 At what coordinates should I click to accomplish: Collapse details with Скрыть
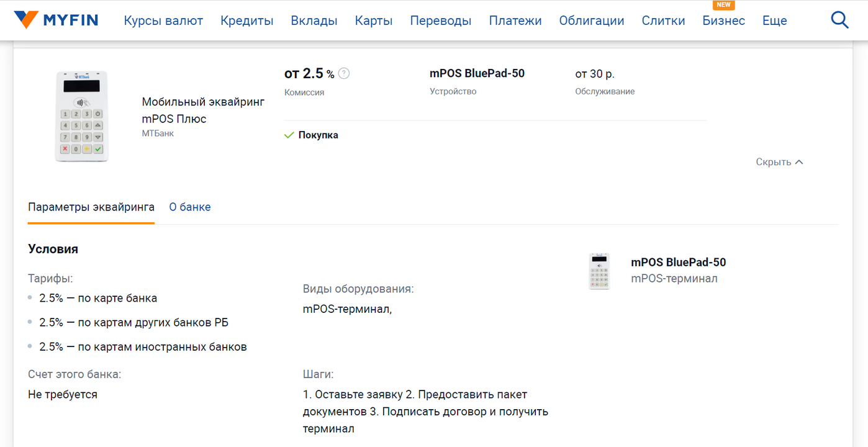point(779,162)
